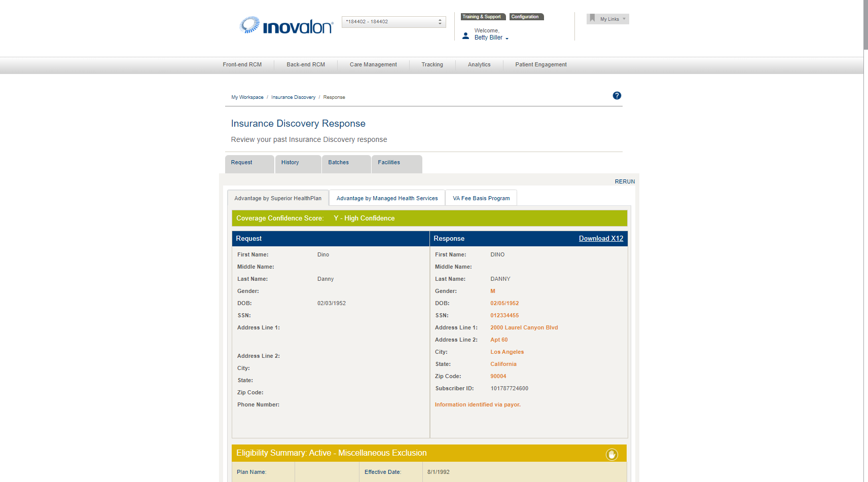Image resolution: width=868 pixels, height=482 pixels.
Task: Click the up arrow on the account selector
Action: (x=440, y=20)
